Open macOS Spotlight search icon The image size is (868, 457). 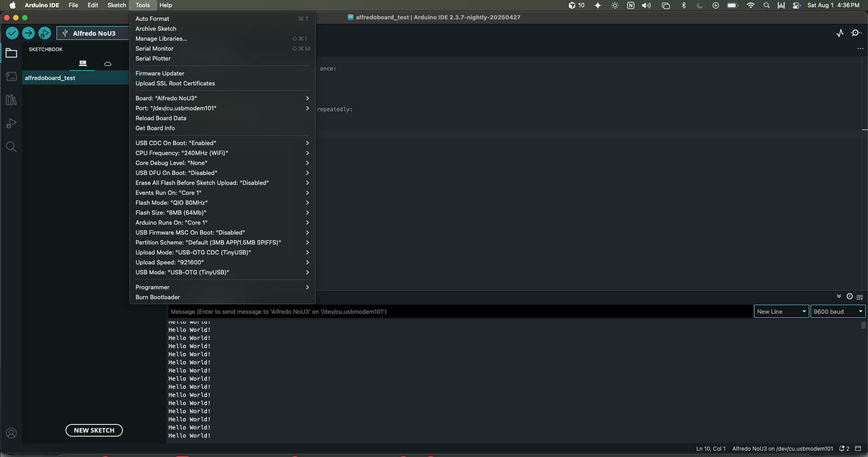click(x=766, y=5)
